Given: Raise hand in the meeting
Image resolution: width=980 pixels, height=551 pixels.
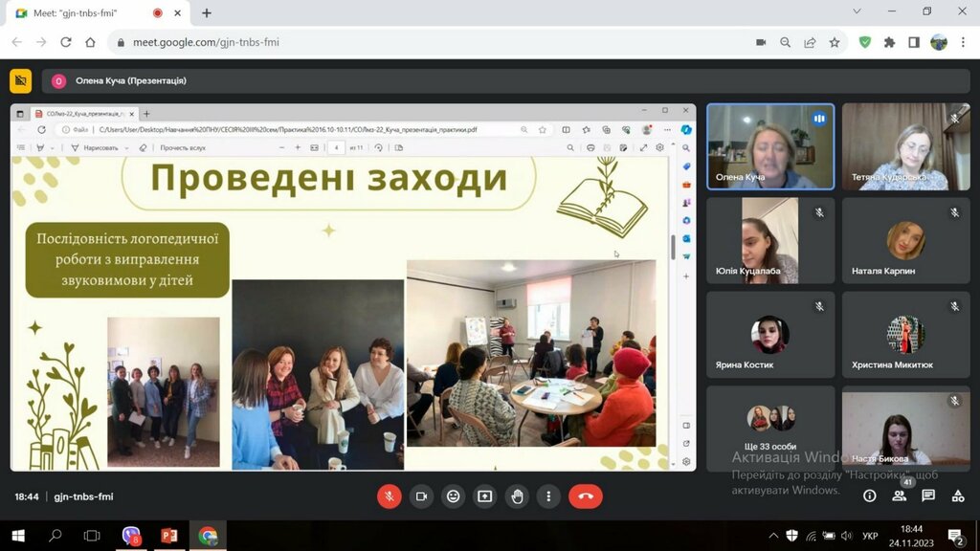Looking at the screenshot, I should click(517, 496).
